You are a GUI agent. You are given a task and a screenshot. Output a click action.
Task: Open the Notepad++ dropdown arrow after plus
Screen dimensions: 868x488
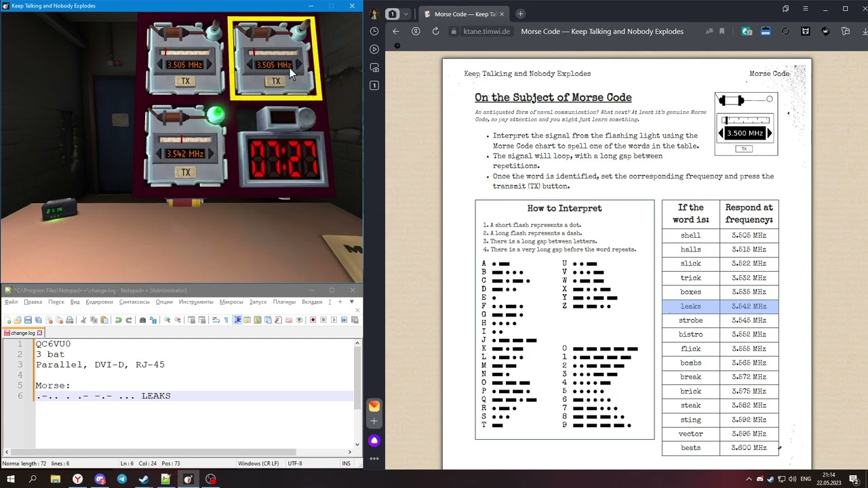point(352,302)
